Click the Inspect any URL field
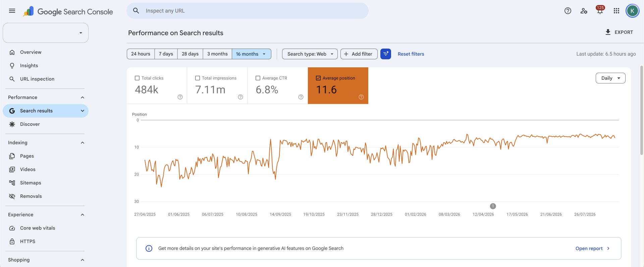 (248, 11)
